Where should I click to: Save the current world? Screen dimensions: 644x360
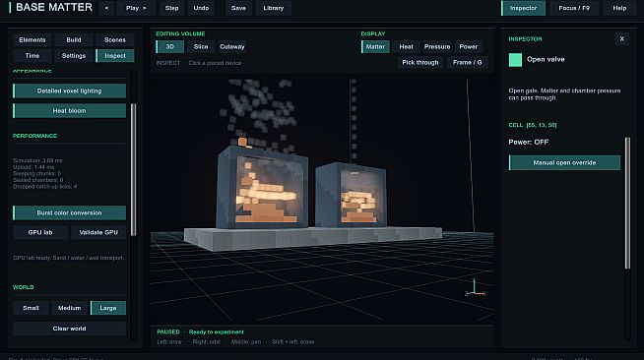[x=238, y=8]
